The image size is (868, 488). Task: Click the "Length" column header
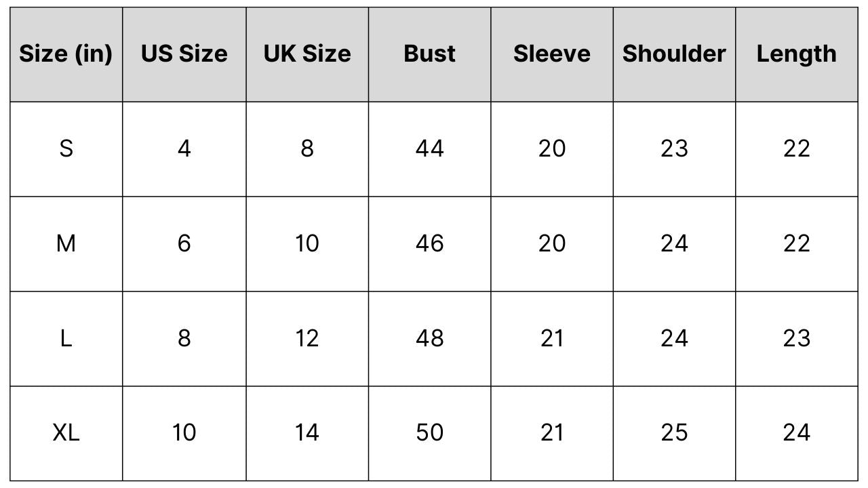[x=796, y=54]
